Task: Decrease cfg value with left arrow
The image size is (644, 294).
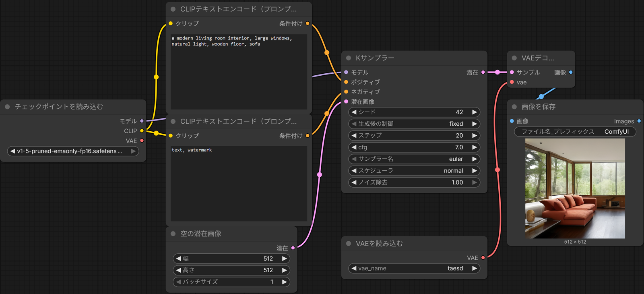Action: (354, 147)
